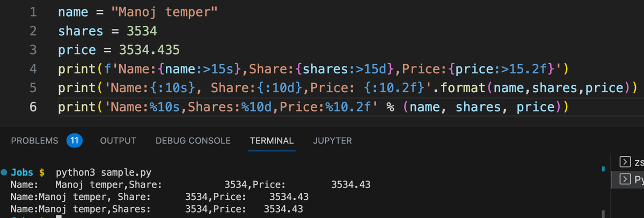Click line number 1 in the gutter
The height and width of the screenshot is (218, 644).
[32, 12]
